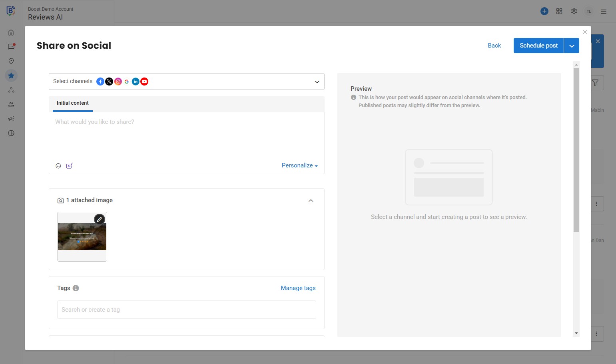Image resolution: width=616 pixels, height=364 pixels.
Task: Select the LinkedIn channel icon
Action: [136, 82]
